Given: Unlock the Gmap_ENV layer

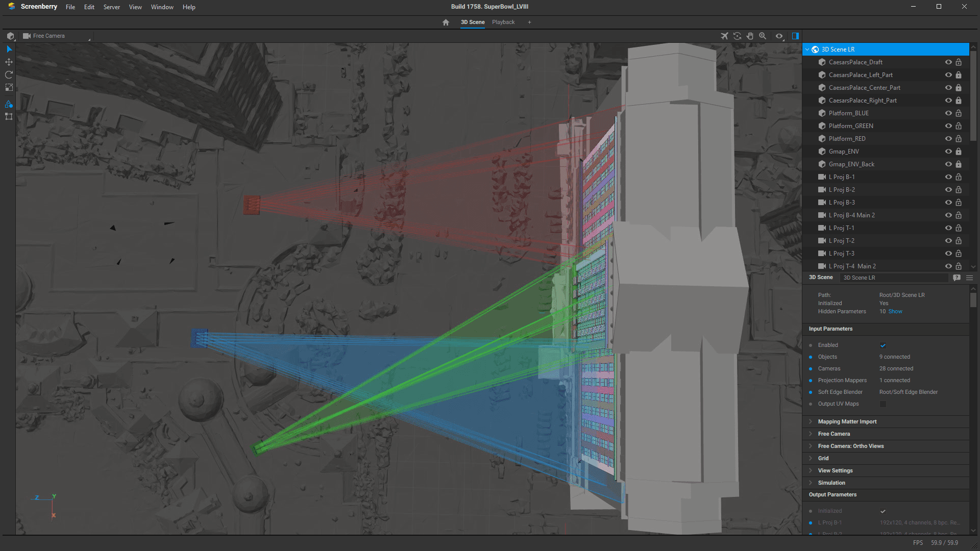Looking at the screenshot, I should click(x=959, y=151).
